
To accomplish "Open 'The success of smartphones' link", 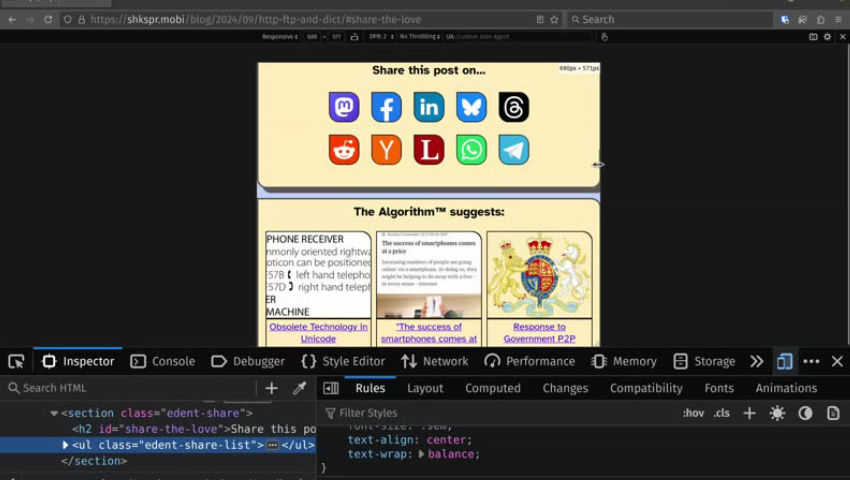I will point(429,332).
